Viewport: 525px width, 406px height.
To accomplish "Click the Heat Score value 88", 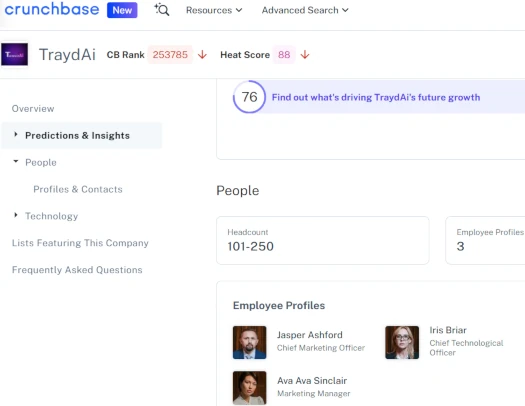I will pos(284,55).
